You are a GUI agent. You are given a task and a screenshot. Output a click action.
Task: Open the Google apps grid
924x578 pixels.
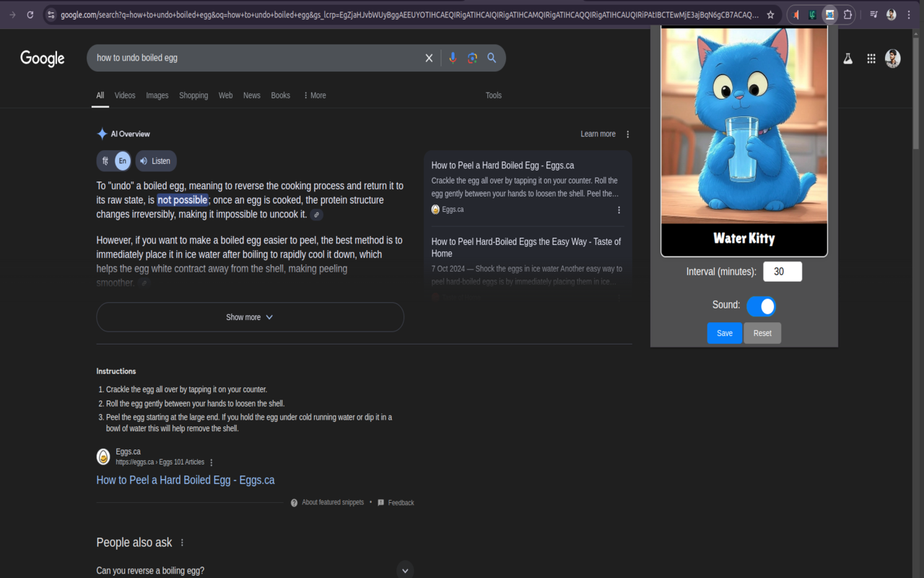pos(871,58)
